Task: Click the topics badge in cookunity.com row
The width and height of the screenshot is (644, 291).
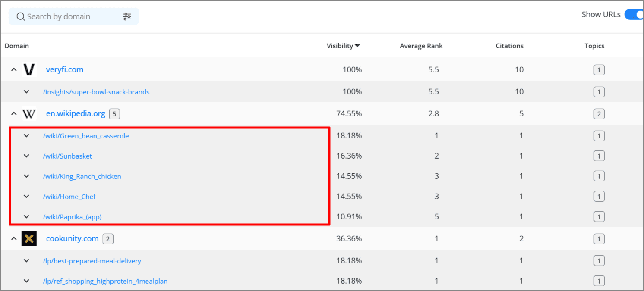Action: coord(599,239)
